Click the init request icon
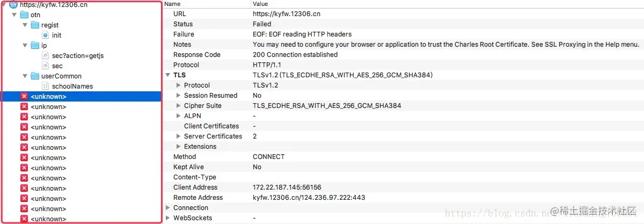644x224 pixels. point(45,35)
